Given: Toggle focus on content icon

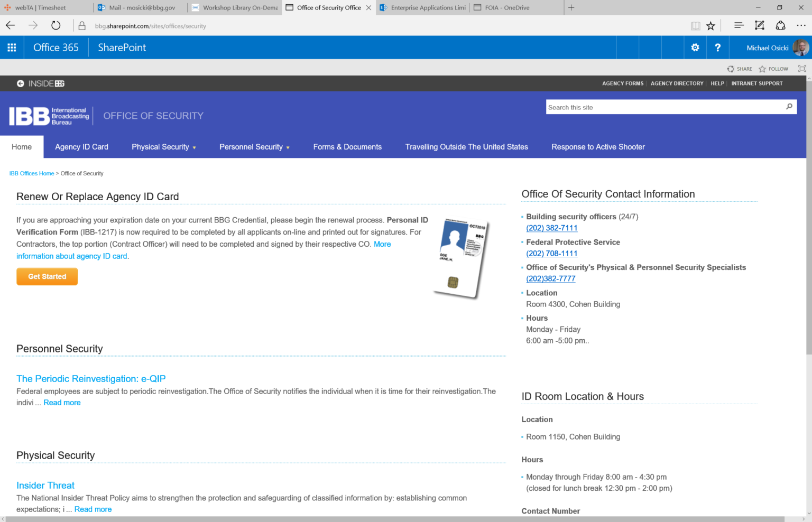Looking at the screenshot, I should click(x=802, y=69).
